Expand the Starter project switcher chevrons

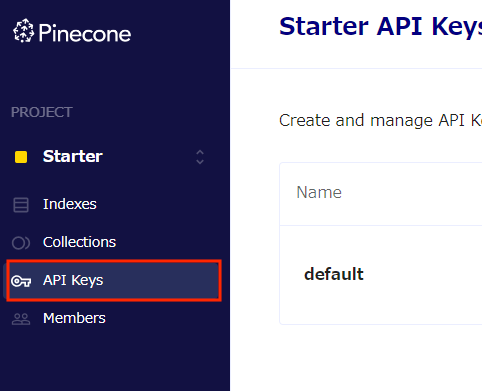[200, 157]
